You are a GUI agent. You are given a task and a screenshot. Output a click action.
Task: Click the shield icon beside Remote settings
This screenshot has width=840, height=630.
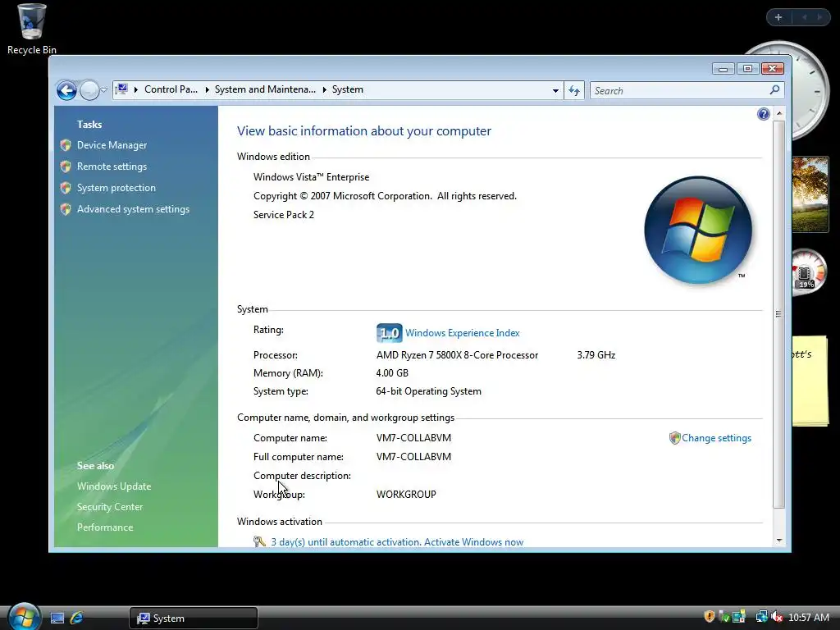66,167
